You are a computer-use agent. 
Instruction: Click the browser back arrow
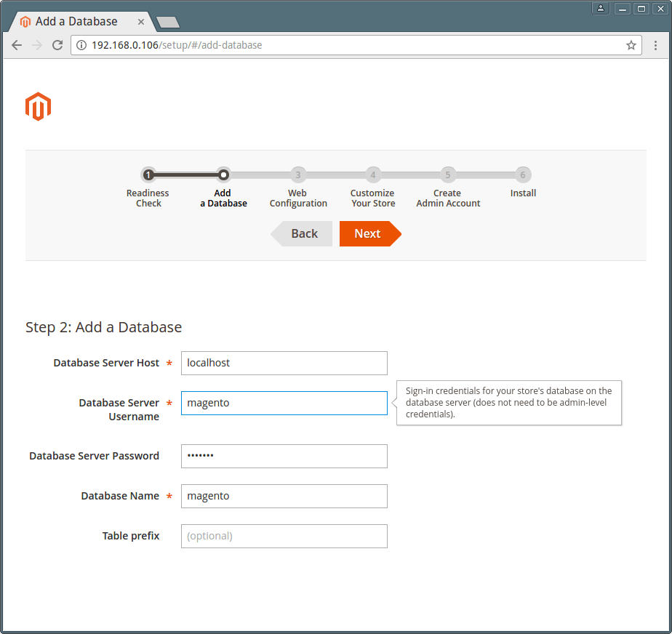click(x=17, y=45)
